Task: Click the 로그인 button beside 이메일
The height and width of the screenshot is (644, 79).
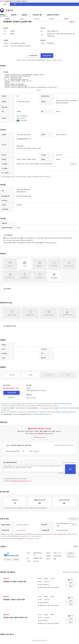Action: (36, 451)
